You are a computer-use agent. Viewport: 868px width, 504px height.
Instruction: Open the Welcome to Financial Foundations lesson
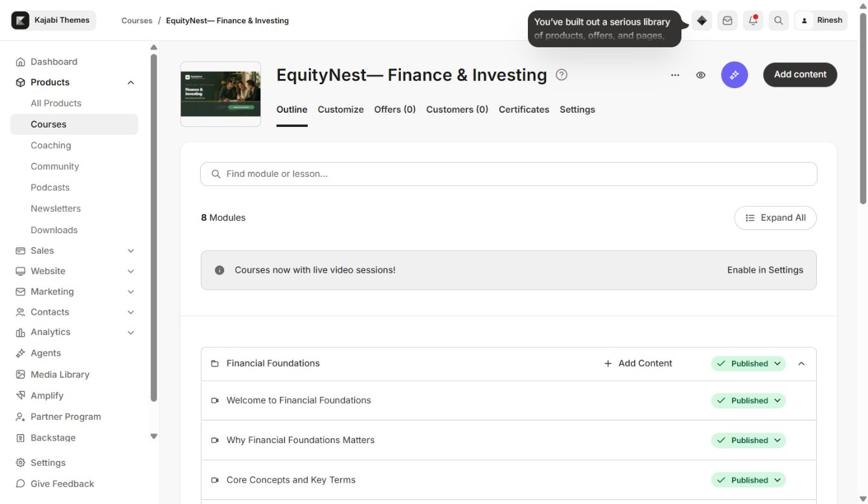(299, 400)
